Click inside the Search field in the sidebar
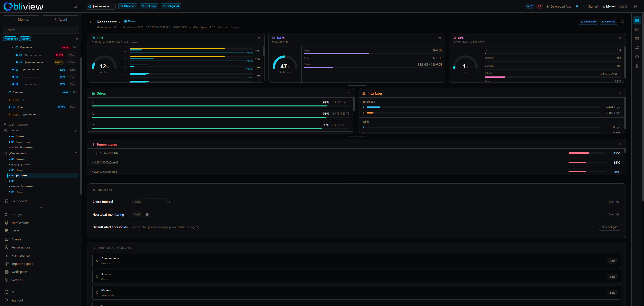The image size is (644, 306). click(41, 30)
